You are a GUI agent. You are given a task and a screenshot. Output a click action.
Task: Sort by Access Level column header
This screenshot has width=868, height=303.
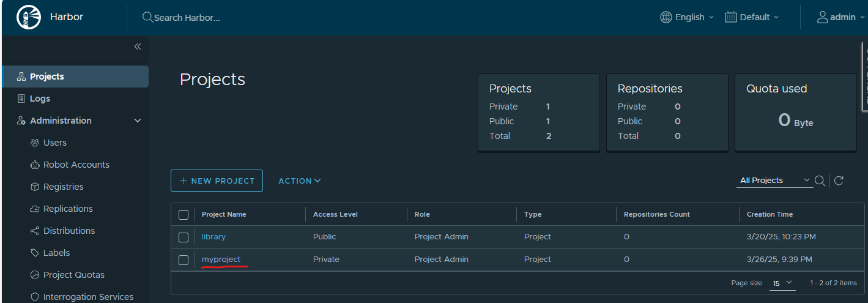(335, 214)
